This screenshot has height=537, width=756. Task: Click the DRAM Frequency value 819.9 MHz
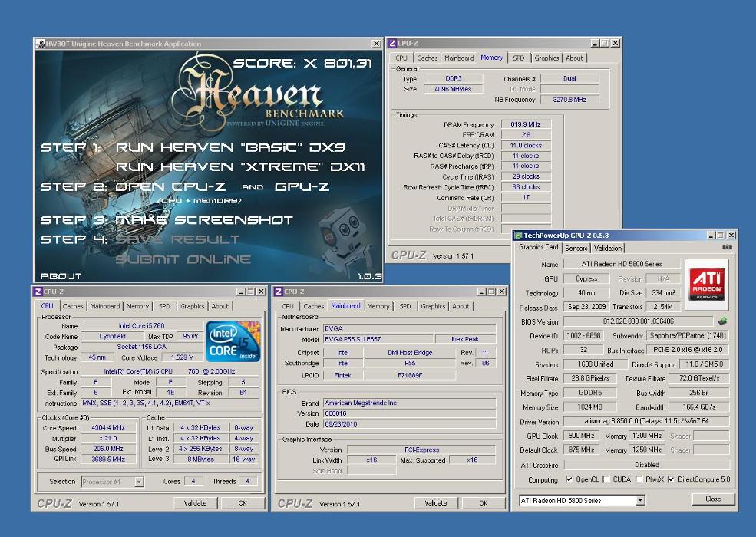click(526, 124)
